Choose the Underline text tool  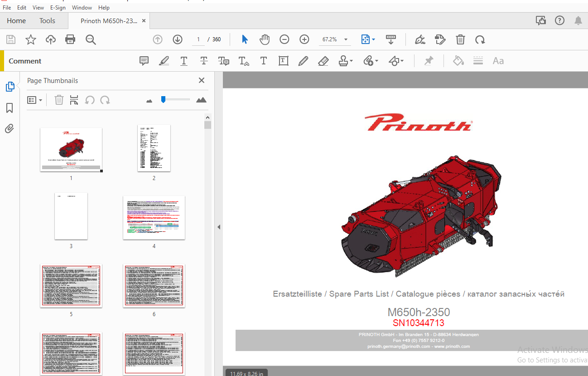184,61
